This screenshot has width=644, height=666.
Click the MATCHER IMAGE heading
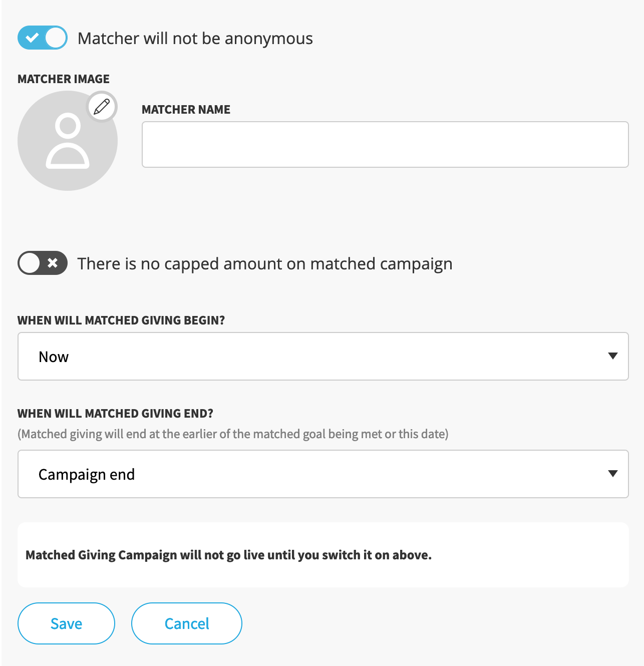pos(64,79)
